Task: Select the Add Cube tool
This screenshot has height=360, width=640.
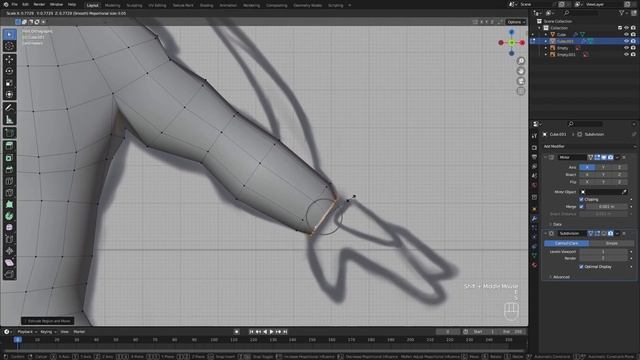Action: click(x=9, y=133)
